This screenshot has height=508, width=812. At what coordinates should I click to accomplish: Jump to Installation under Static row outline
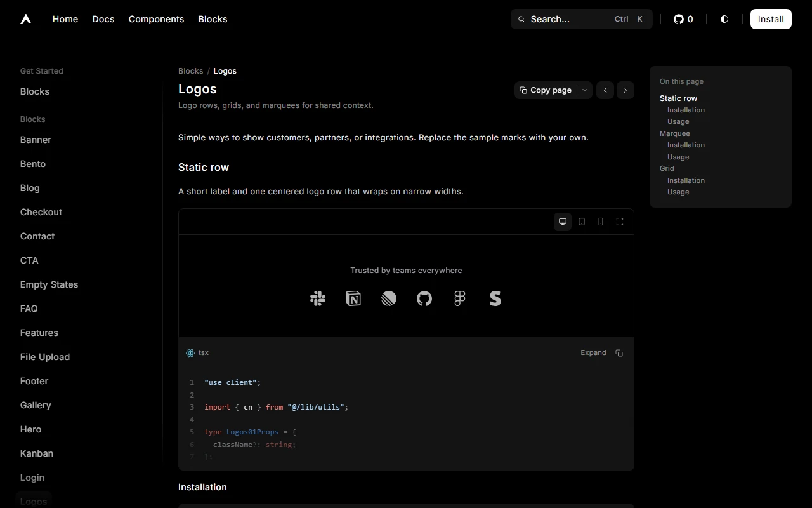point(686,110)
